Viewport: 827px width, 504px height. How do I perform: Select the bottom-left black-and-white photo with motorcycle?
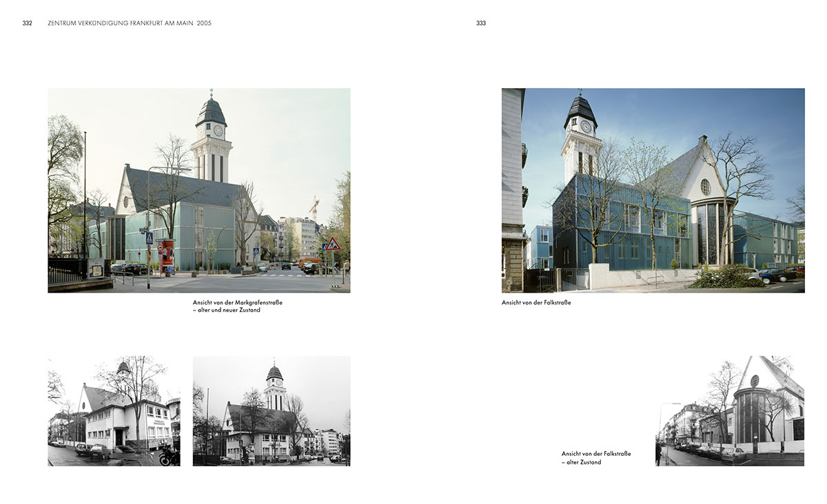click(114, 410)
